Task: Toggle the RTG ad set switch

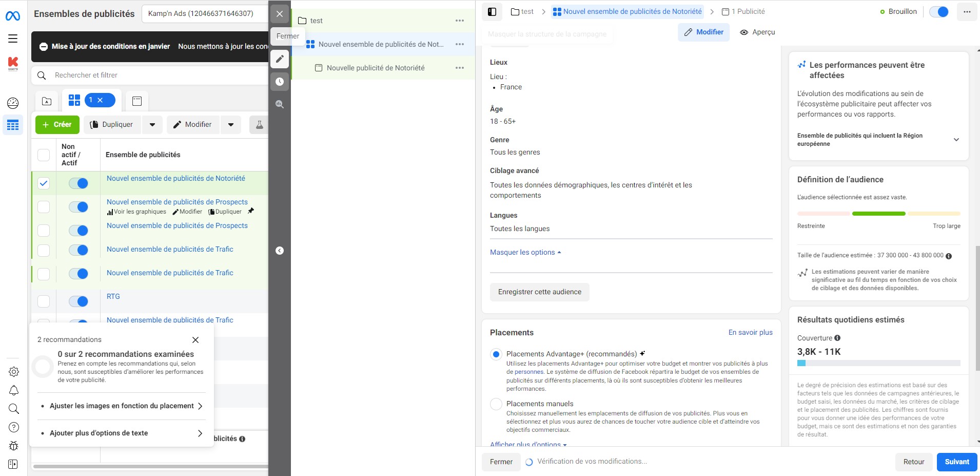Action: tap(79, 301)
